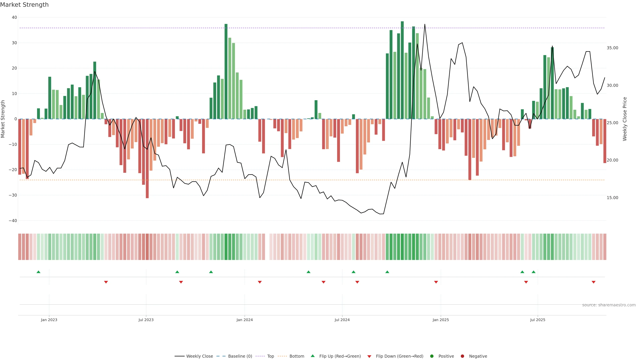Click first flip-up triangle before Jan 2023
Viewport: 644px width, 362px height.
coord(39,272)
